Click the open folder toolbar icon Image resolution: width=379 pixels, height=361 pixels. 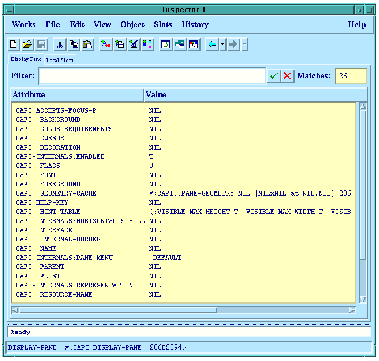[x=28, y=44]
